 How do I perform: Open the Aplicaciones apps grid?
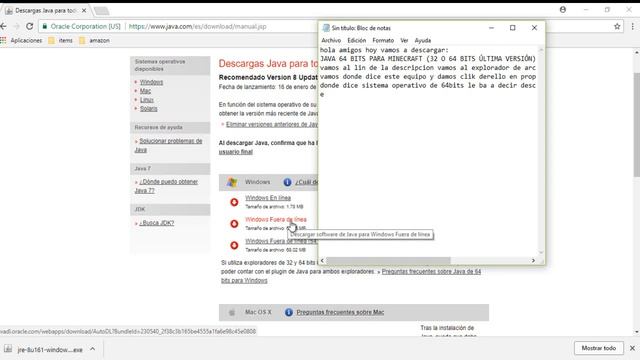4,40
